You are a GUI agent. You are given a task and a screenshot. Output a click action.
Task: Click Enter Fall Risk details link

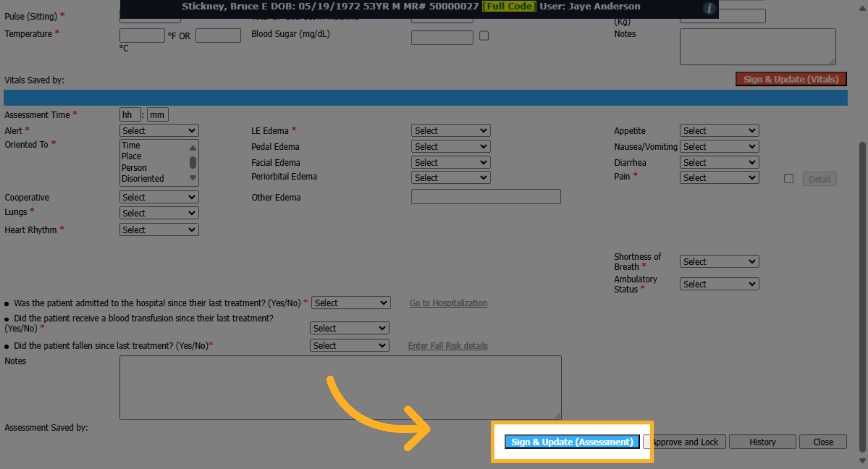coord(448,346)
